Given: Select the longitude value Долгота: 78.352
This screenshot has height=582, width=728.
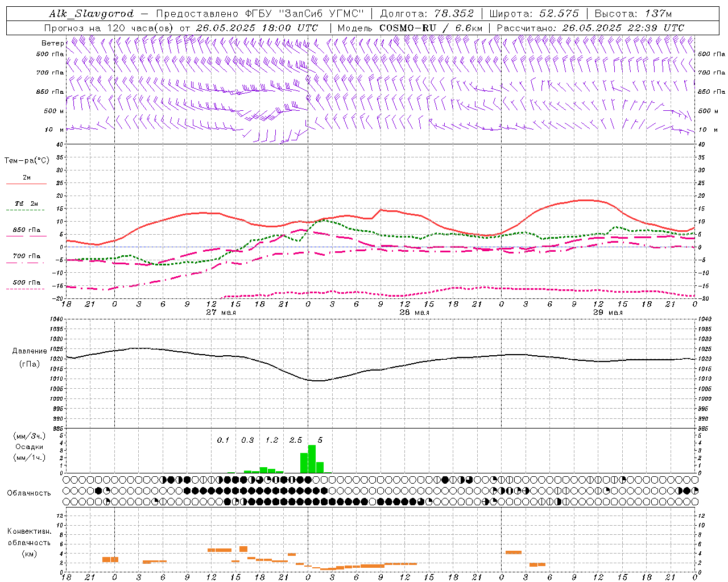Looking at the screenshot, I should (426, 14).
